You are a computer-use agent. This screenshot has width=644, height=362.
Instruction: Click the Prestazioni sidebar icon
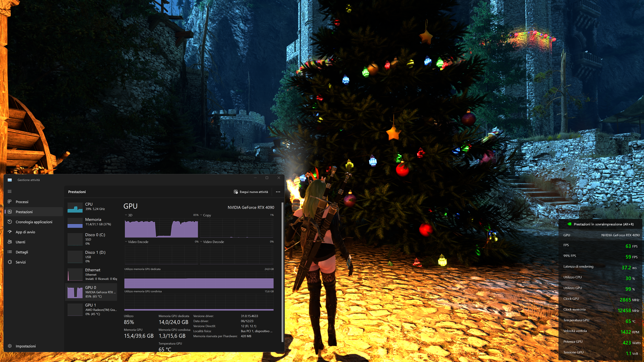click(10, 212)
